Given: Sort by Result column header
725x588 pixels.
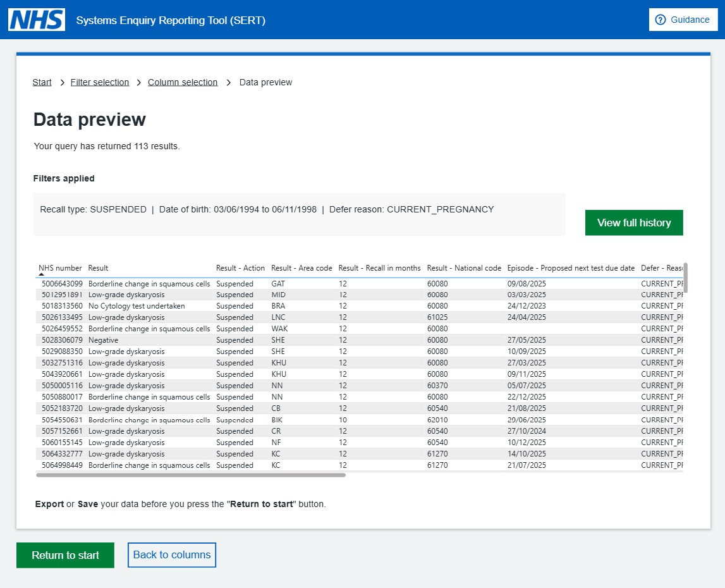Looking at the screenshot, I should (98, 268).
